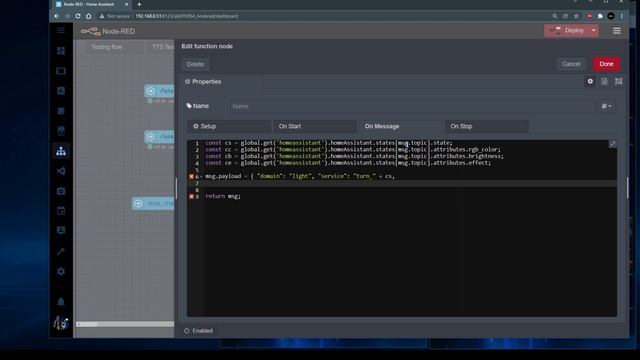Click the 'return msg;' line
Image resolution: width=640 pixels, height=360 pixels.
(x=223, y=196)
